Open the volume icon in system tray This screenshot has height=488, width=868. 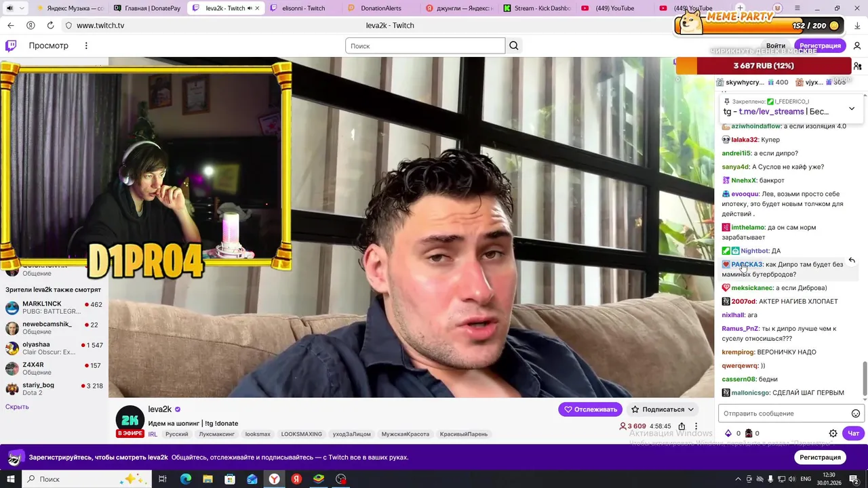point(792,479)
